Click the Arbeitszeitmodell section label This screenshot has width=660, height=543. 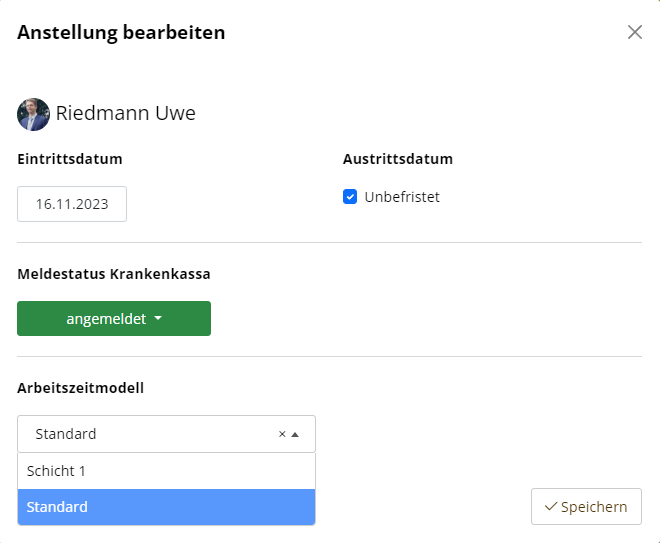pos(80,388)
